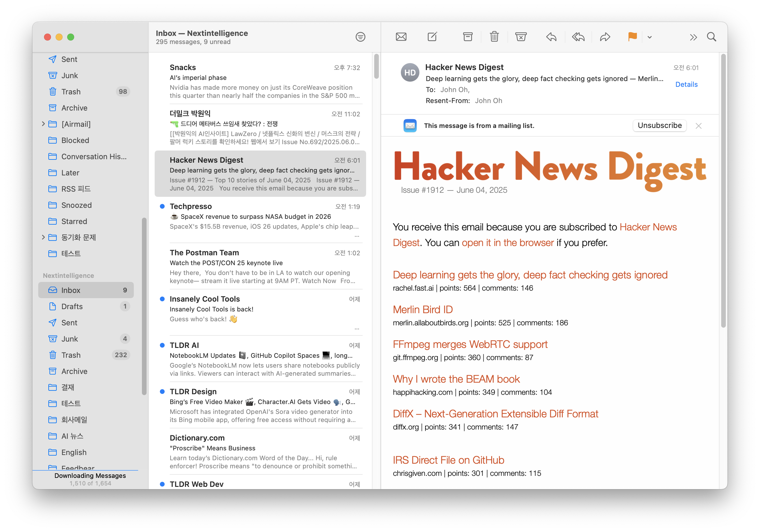760x532 pixels.
Task: Select the Snoozed folder
Action: point(86,205)
